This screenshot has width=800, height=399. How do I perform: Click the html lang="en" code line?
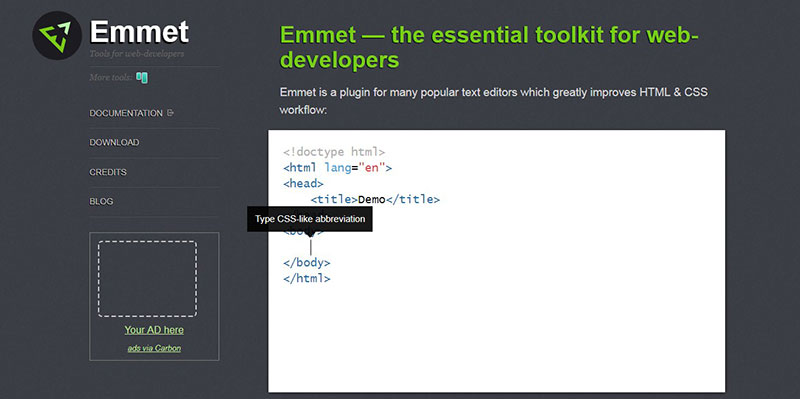pyautogui.click(x=337, y=167)
